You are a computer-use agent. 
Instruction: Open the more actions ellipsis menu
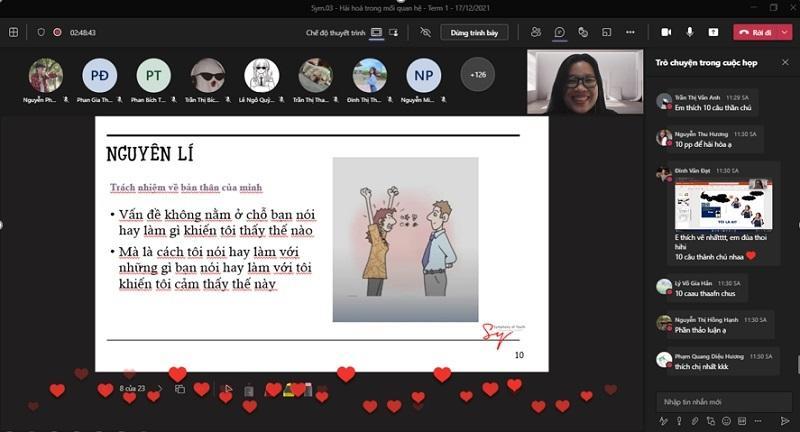629,32
